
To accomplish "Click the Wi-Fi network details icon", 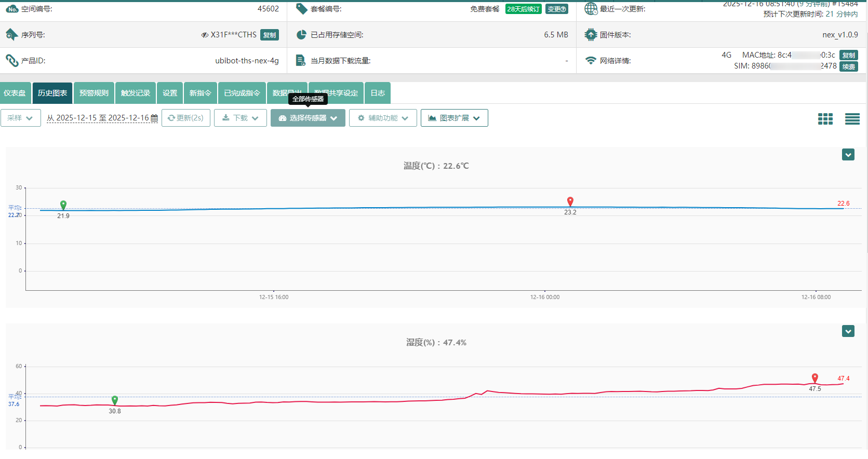I will [591, 61].
